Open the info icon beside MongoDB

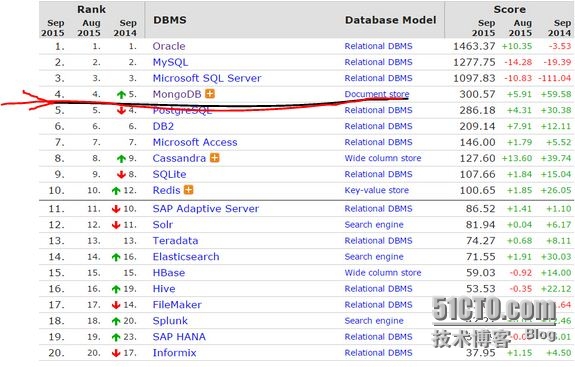pyautogui.click(x=210, y=94)
